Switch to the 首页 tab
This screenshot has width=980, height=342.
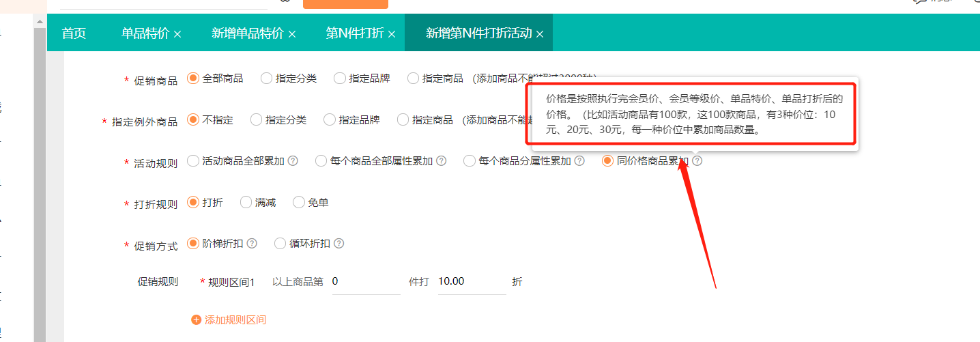pyautogui.click(x=74, y=33)
